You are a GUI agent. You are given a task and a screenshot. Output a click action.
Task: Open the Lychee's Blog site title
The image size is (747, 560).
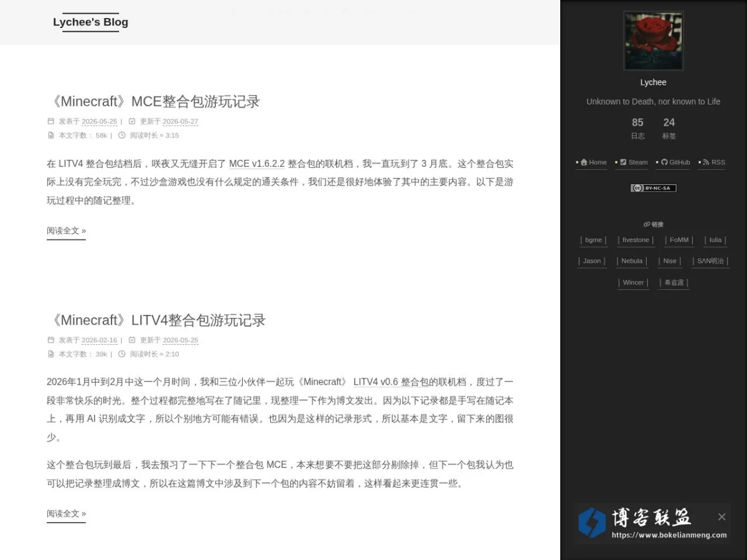pyautogui.click(x=90, y=22)
